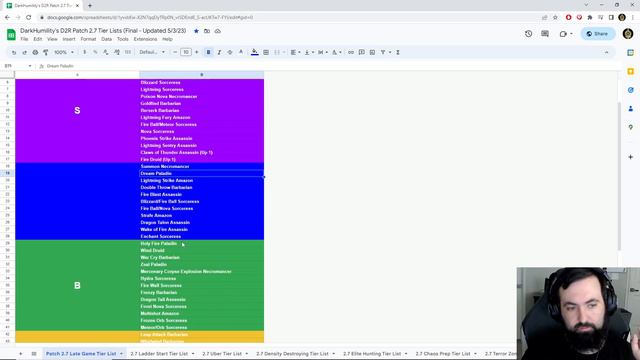Open text wrapping dropdown
The image size is (640, 360).
tap(322, 52)
